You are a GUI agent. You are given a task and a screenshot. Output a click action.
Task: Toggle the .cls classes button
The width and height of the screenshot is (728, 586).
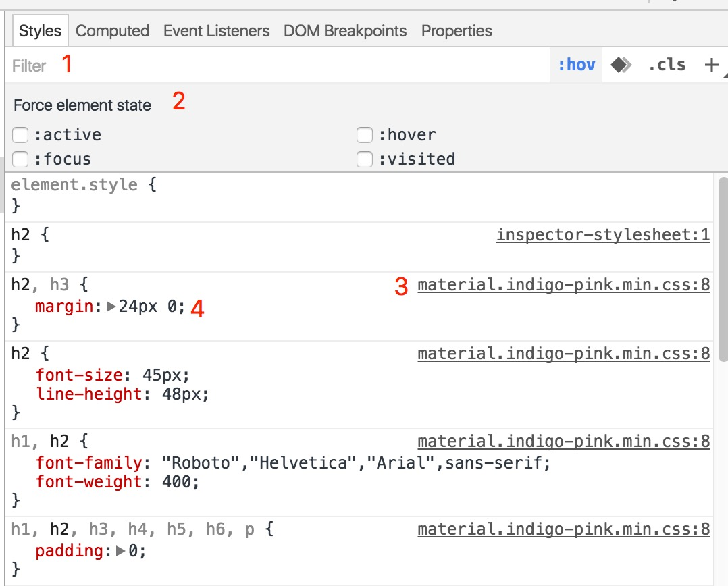pos(667,65)
